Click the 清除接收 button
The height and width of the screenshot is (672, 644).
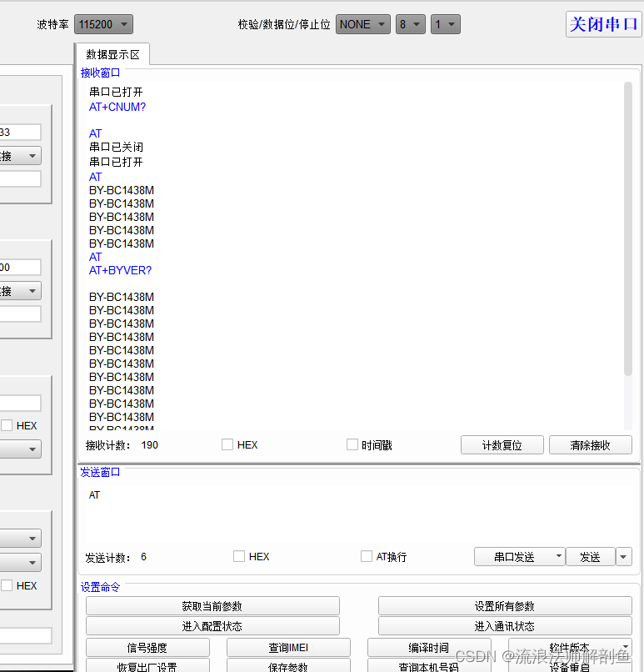(x=591, y=445)
